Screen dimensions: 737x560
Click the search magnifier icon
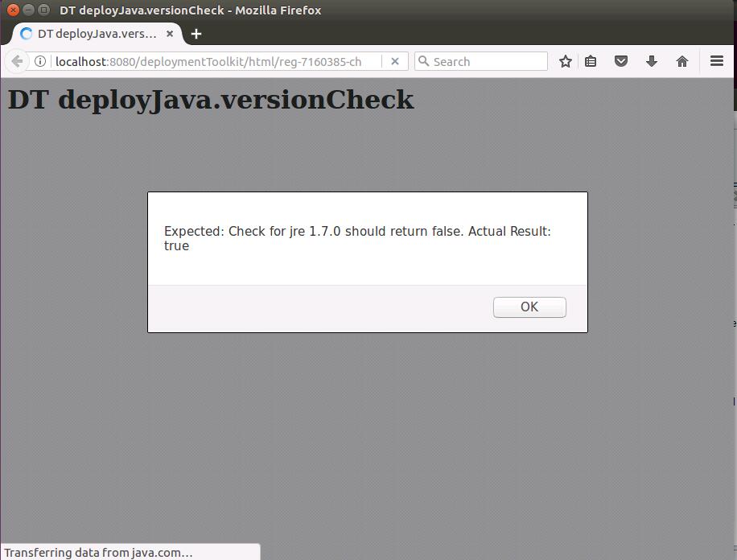coord(423,61)
